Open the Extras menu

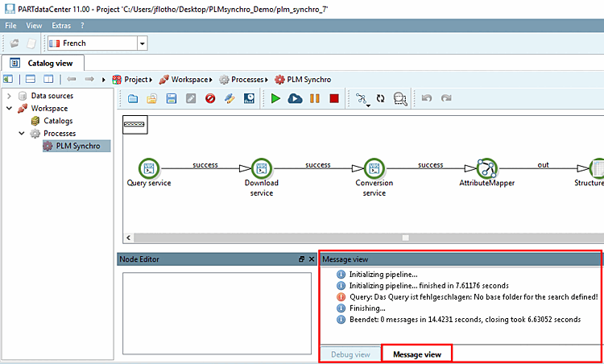(61, 26)
